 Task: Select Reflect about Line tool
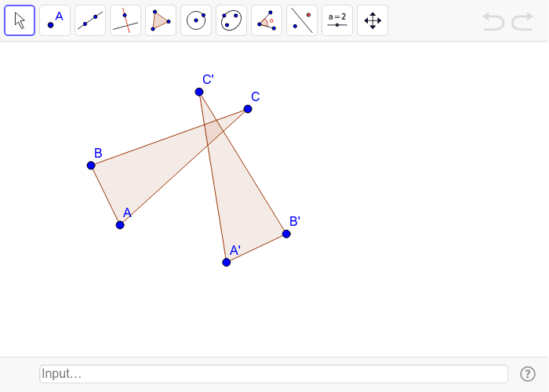click(302, 20)
